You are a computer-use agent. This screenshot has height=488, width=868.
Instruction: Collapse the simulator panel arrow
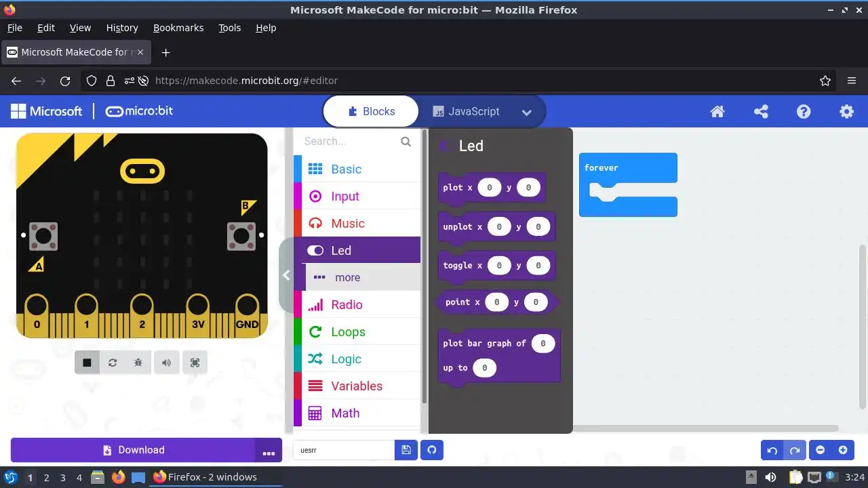tap(286, 275)
